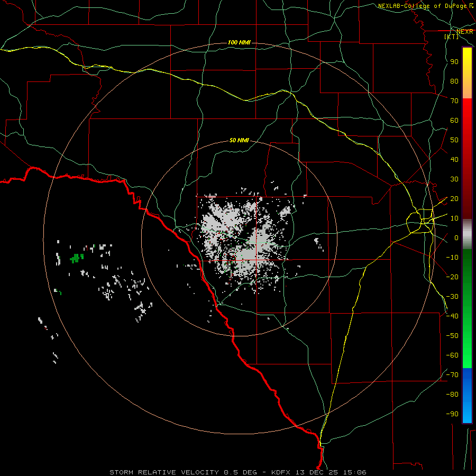
Task: Click the NEXLAB-College of DuPage credit text
Action: pyautogui.click(x=425, y=6)
